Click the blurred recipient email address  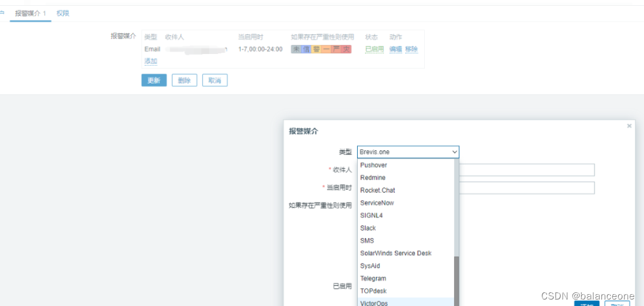pos(196,49)
